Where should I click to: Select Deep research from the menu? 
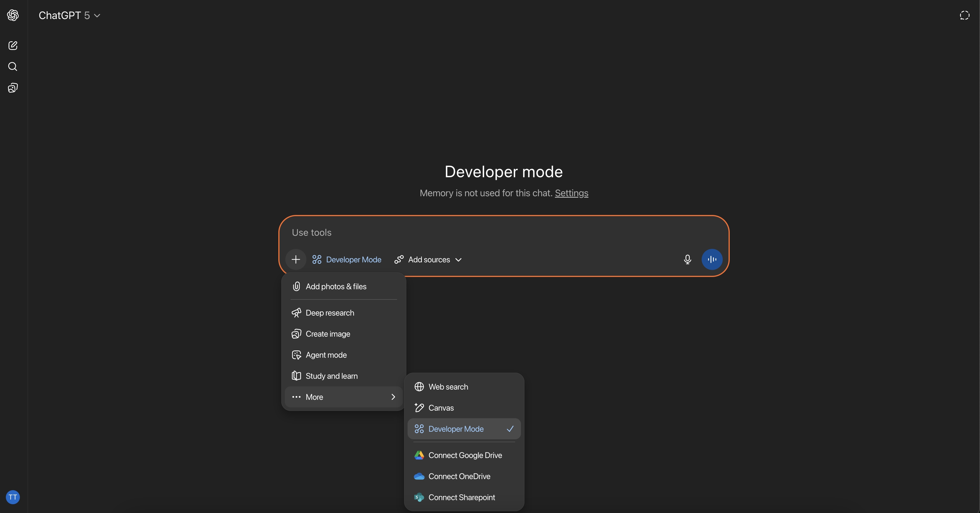click(329, 313)
